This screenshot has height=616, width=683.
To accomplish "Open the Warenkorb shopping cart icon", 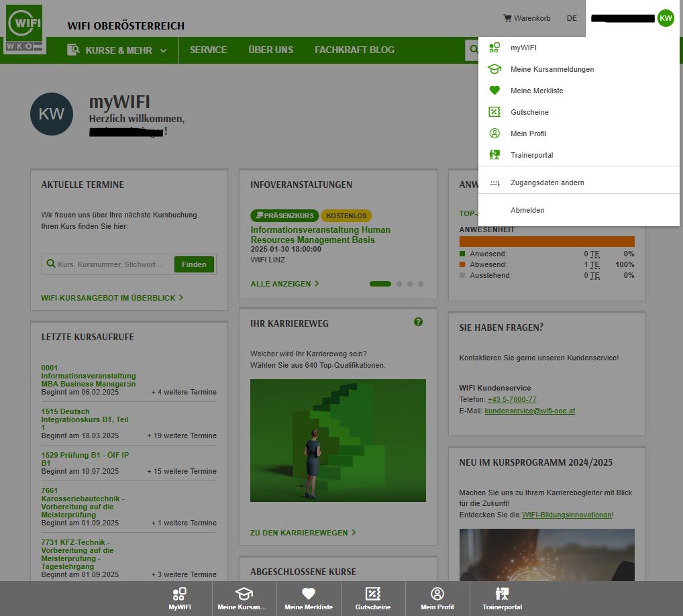I will 507,18.
